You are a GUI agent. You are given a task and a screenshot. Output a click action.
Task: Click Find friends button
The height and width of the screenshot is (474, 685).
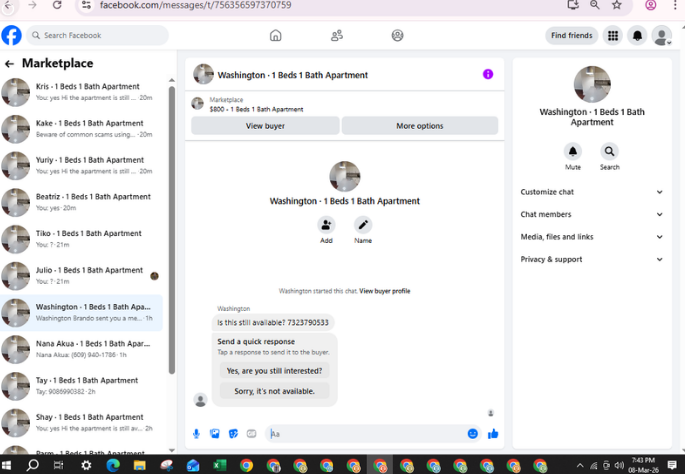[x=571, y=35]
